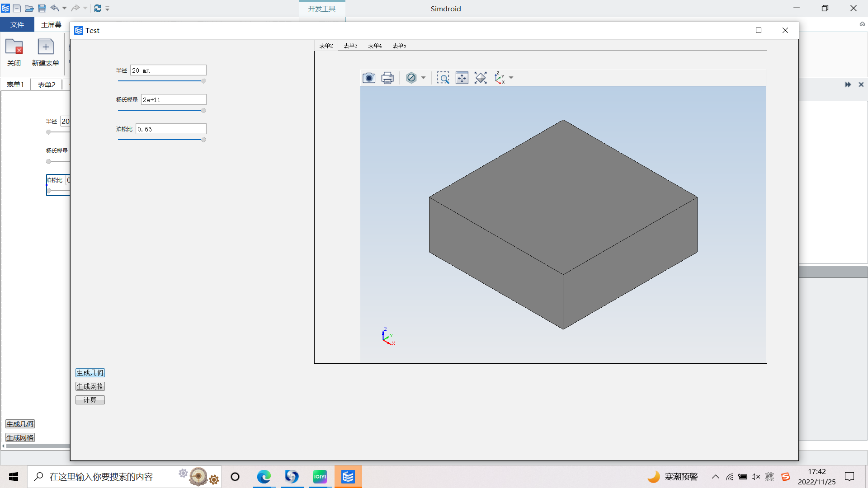The width and height of the screenshot is (868, 488).
Task: Open the customize quick access toolbar dropdown
Action: click(108, 9)
